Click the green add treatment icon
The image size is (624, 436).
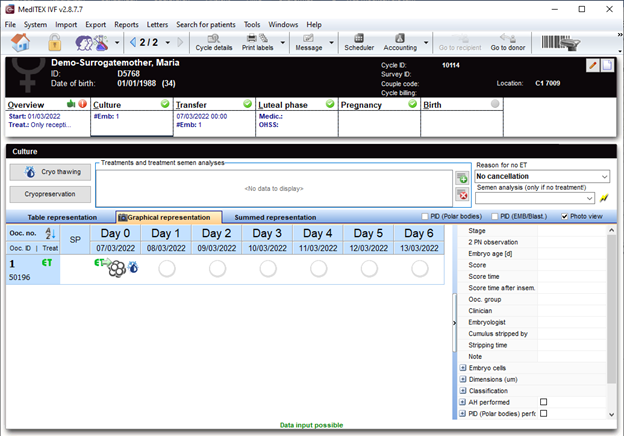[x=462, y=179]
